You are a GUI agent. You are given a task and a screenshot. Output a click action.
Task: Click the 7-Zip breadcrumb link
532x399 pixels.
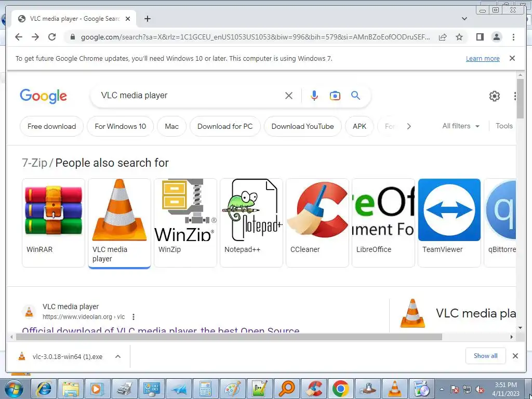(34, 163)
